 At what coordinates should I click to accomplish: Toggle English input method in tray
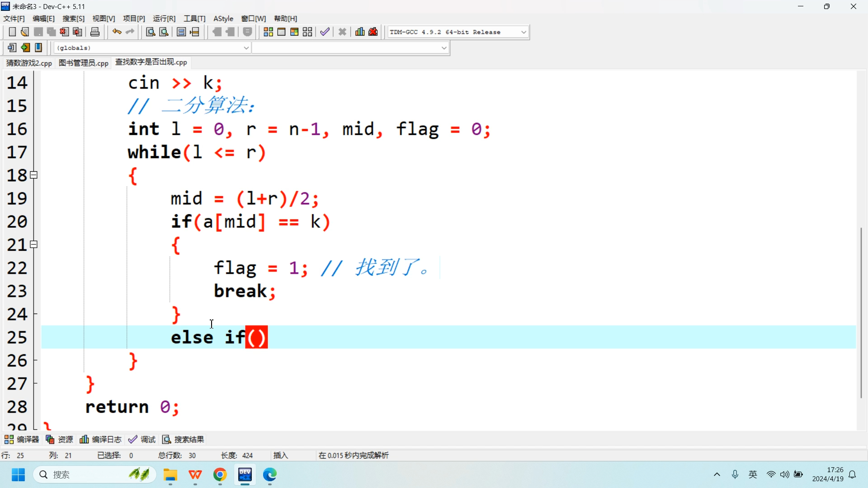point(753,474)
